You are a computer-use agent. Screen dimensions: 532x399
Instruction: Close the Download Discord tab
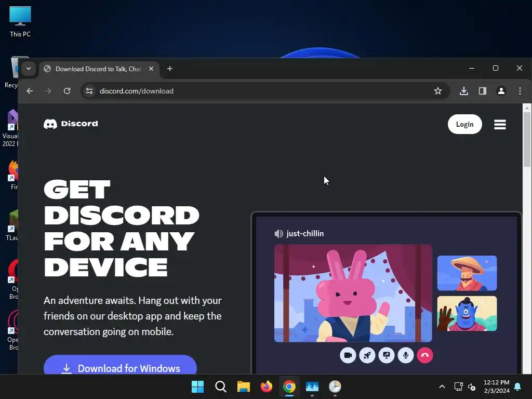click(x=151, y=69)
